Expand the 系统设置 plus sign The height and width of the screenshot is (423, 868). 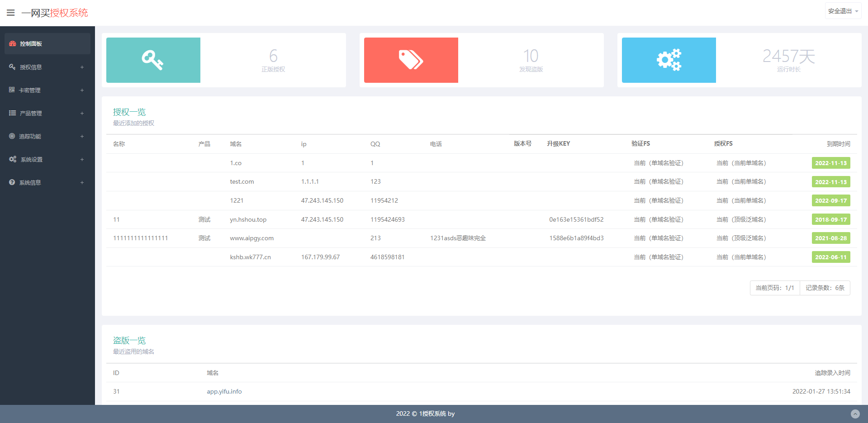coord(82,159)
